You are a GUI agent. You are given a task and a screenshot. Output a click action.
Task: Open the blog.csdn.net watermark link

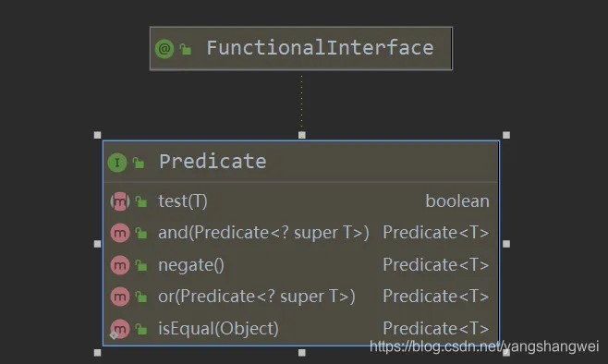coord(484,346)
